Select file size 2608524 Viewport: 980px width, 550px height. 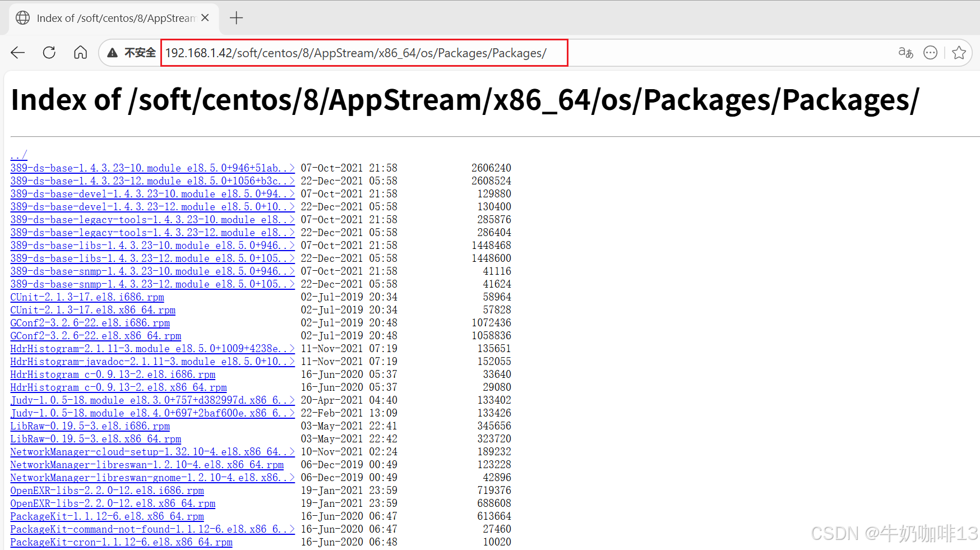pyautogui.click(x=491, y=181)
